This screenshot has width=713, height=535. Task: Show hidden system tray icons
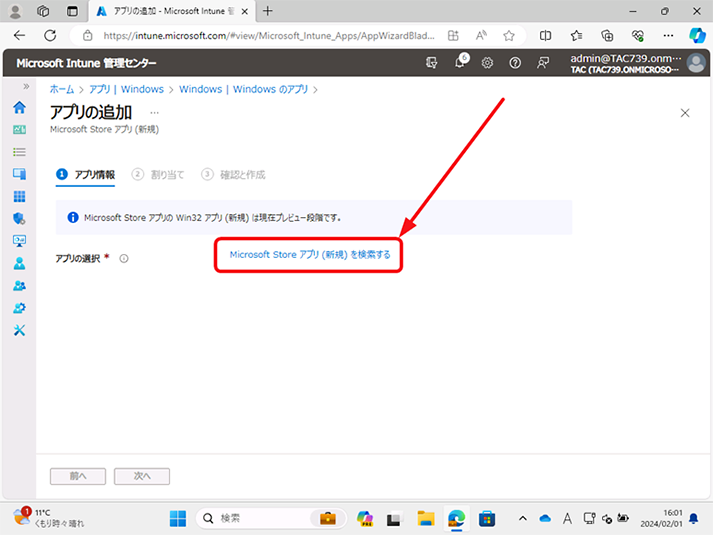523,518
